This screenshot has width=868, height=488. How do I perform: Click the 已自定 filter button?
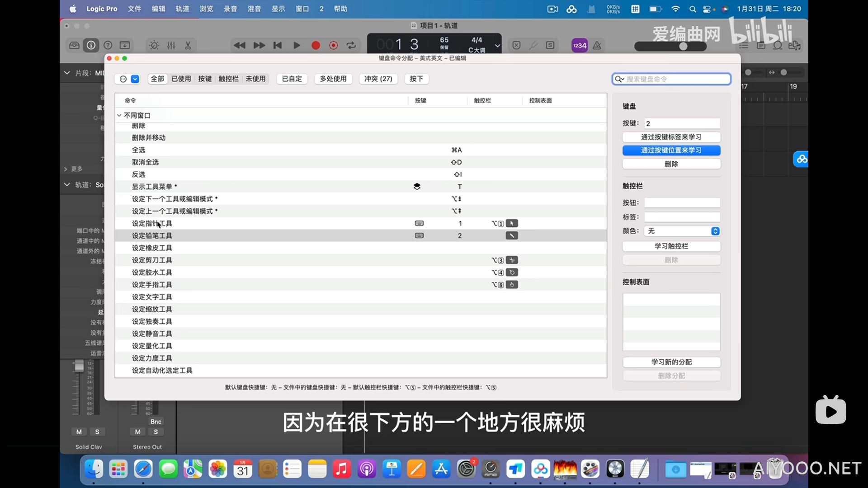292,79
